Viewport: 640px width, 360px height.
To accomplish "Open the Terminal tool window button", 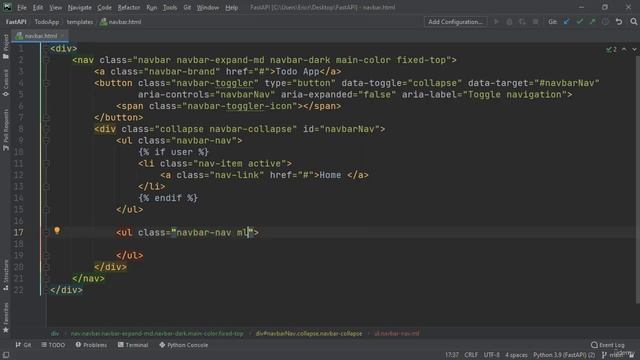I will pyautogui.click(x=133, y=345).
